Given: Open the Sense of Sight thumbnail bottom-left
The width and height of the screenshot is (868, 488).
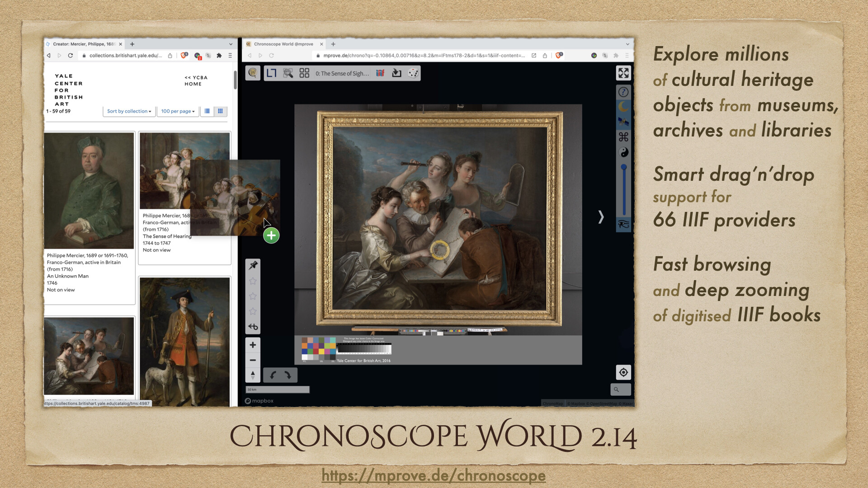Looking at the screenshot, I should point(89,356).
